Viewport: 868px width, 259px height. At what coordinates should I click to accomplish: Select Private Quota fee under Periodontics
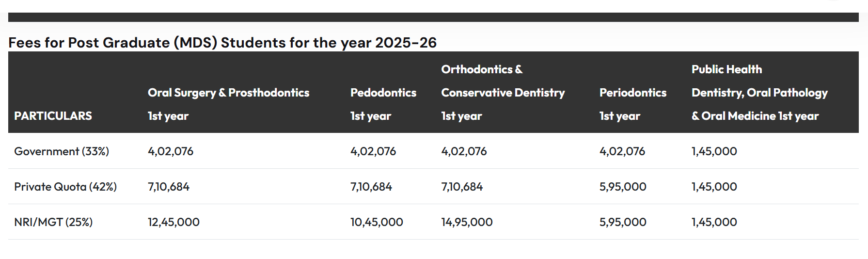(x=623, y=187)
